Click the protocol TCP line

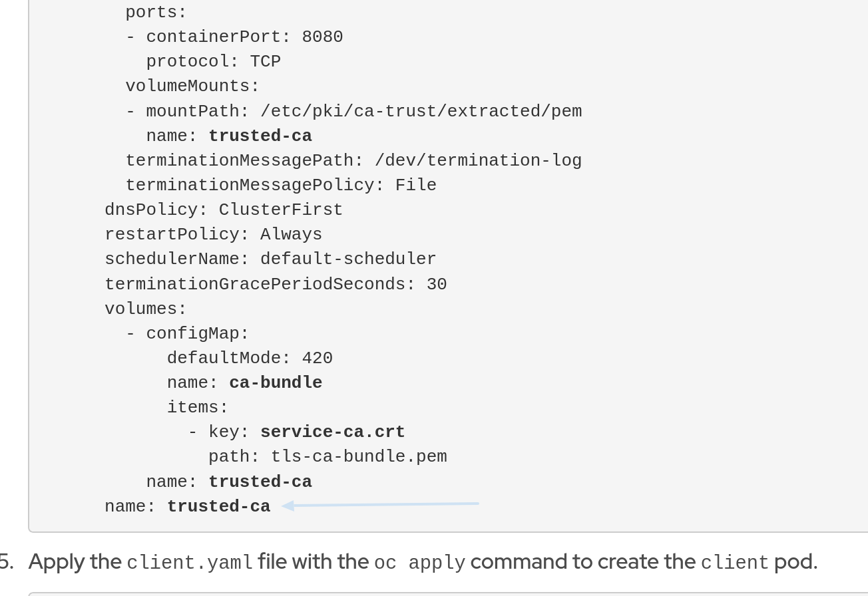(213, 61)
